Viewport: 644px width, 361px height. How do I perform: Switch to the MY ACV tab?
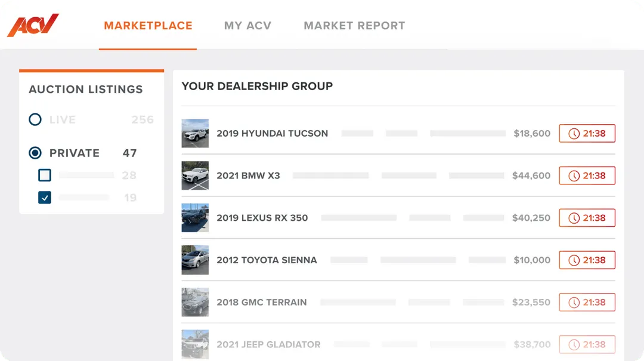(x=248, y=25)
